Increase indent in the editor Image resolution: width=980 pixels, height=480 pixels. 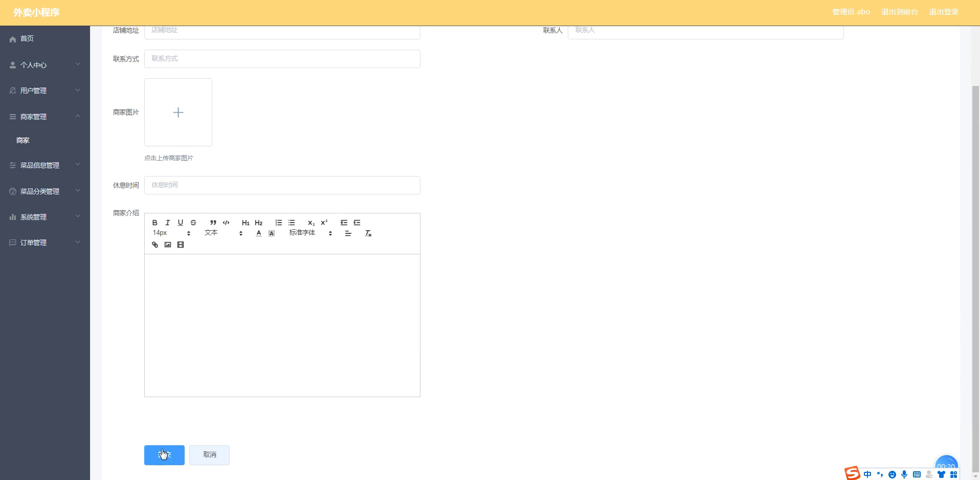(x=357, y=223)
